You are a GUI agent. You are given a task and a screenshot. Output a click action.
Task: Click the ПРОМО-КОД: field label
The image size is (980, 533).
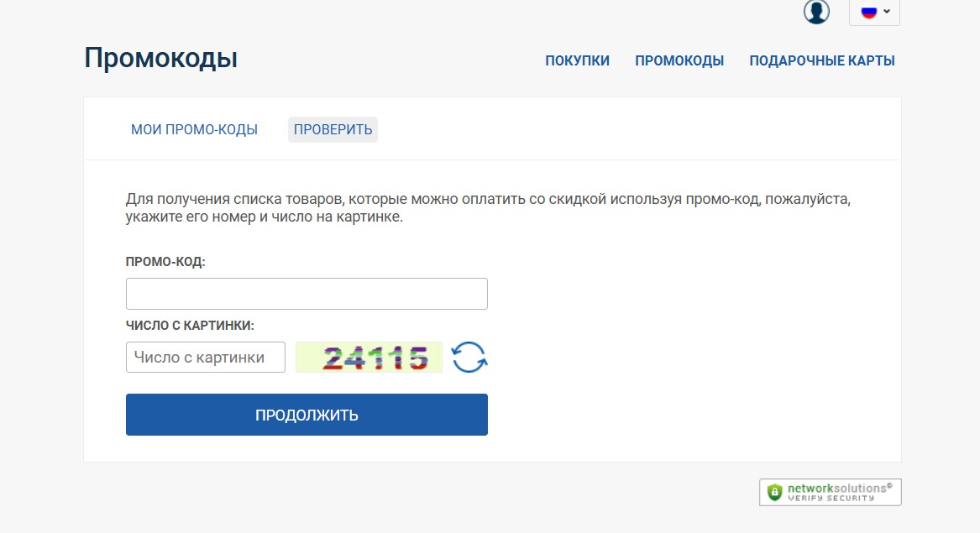(x=165, y=262)
